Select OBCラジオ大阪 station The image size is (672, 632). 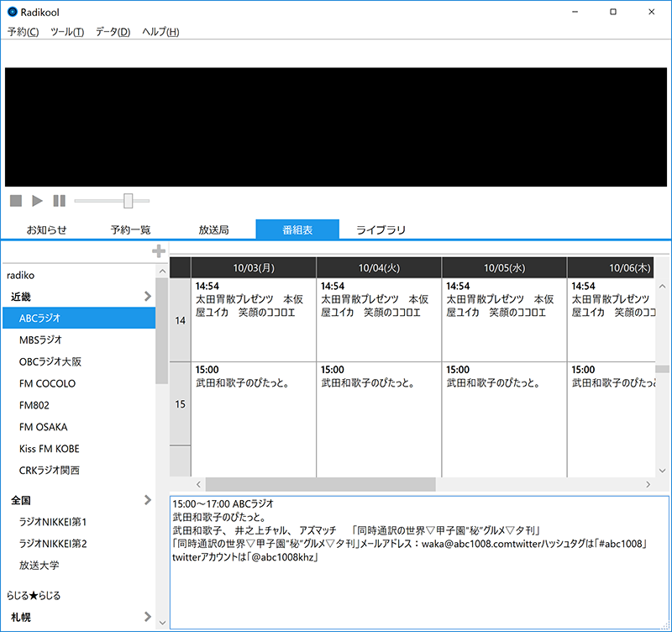click(x=79, y=361)
